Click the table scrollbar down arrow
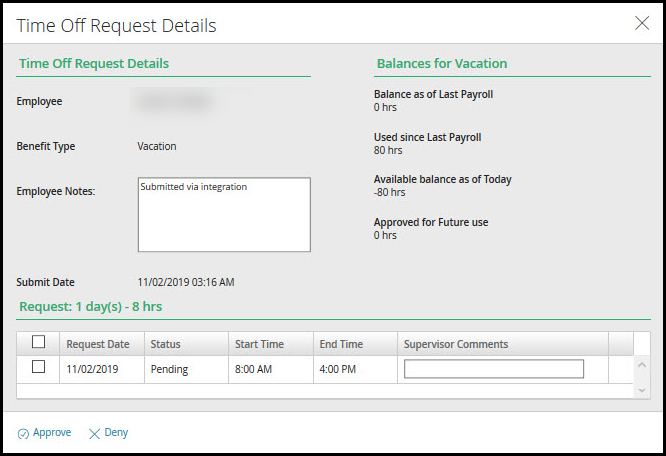This screenshot has width=666, height=456. [645, 389]
